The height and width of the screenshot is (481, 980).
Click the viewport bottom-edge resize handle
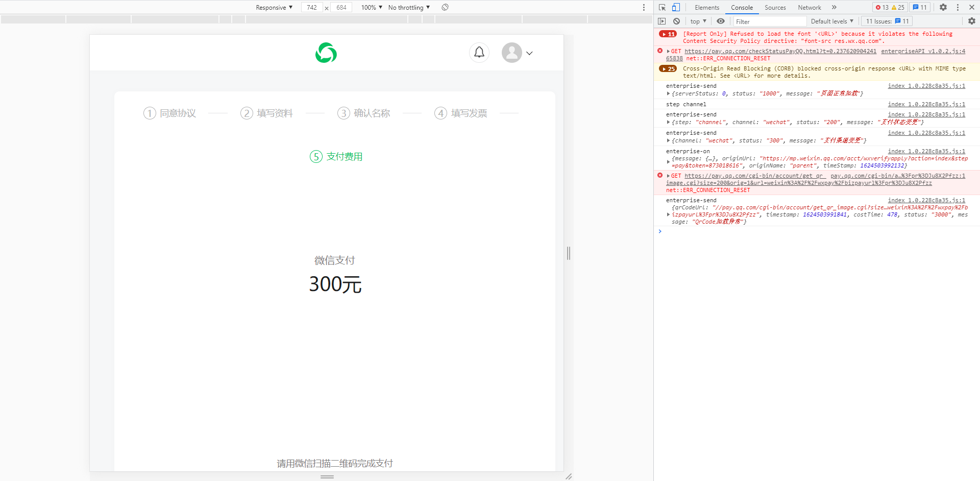point(327,476)
